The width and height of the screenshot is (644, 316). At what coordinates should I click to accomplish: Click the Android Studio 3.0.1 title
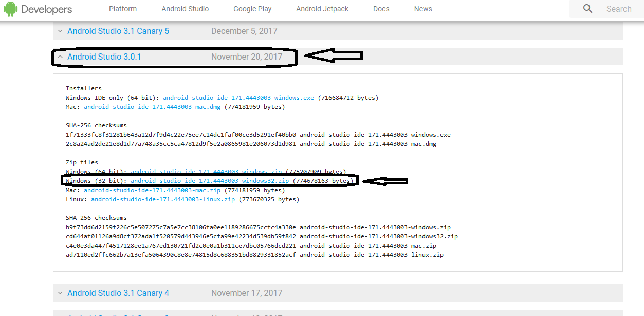coord(104,57)
